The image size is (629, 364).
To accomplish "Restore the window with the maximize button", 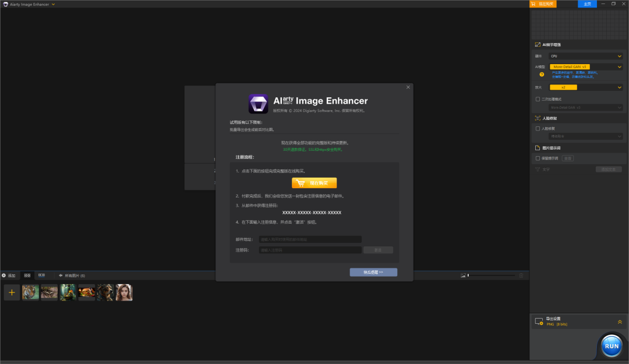I will 613,3.
